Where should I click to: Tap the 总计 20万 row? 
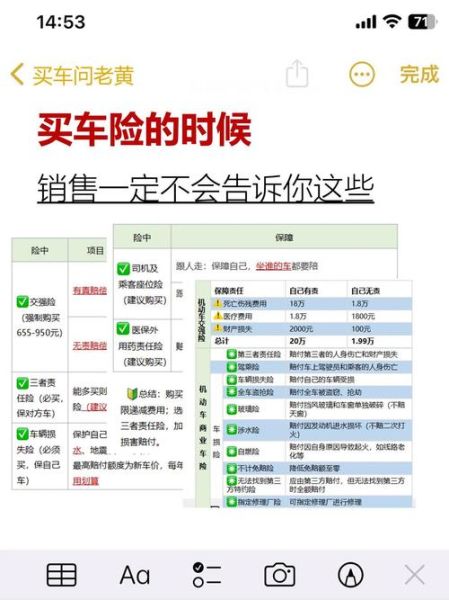click(x=311, y=341)
